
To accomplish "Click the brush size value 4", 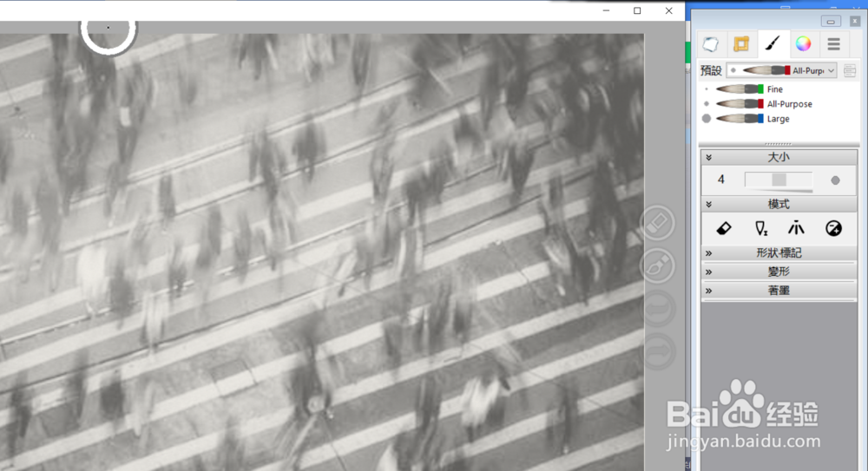I will click(720, 180).
